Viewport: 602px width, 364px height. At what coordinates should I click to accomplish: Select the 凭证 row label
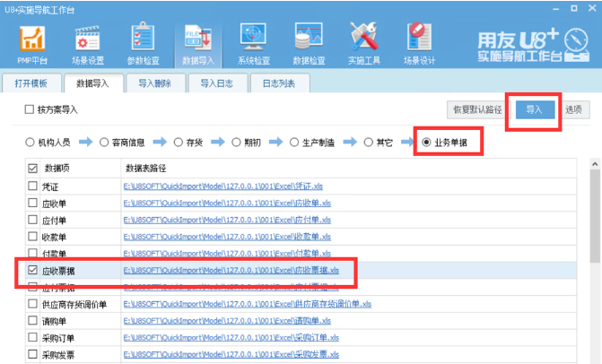click(50, 186)
